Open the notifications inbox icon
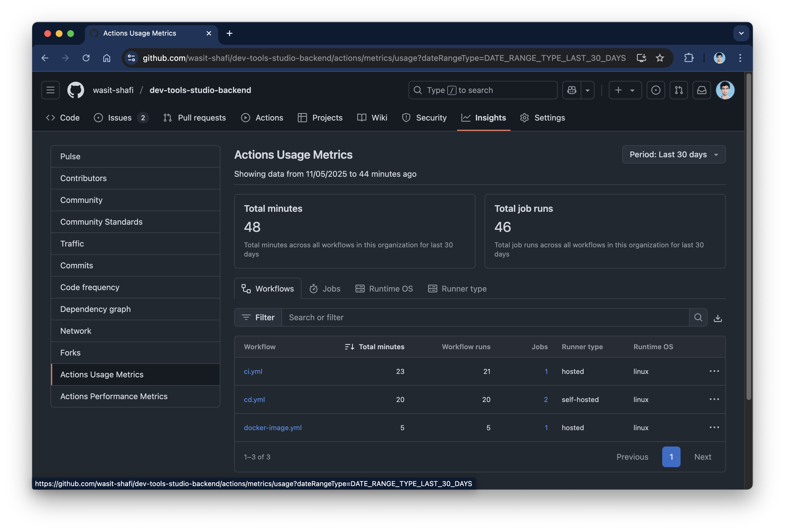The height and width of the screenshot is (532, 785). click(702, 90)
